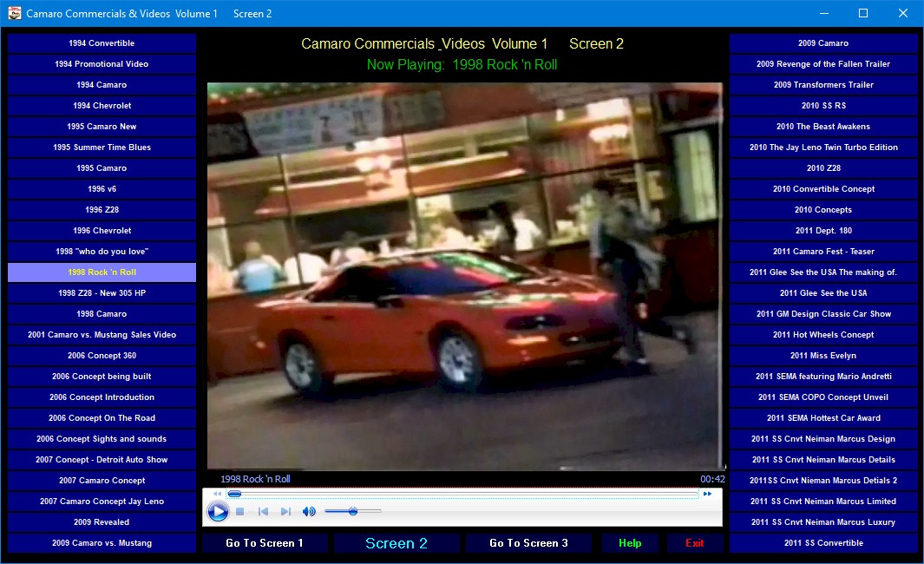Select 2011 SEMA featuring Mario Andretti
The width and height of the screenshot is (924, 564).
(823, 376)
